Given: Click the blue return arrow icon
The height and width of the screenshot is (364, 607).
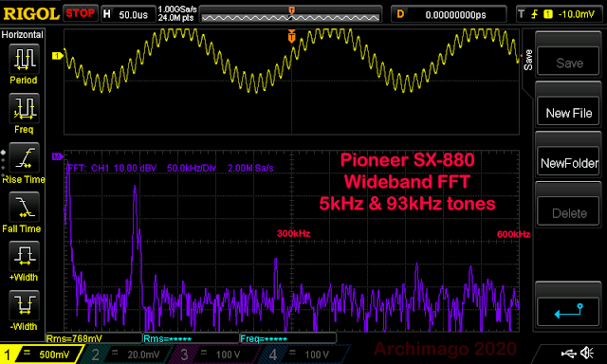Looking at the screenshot, I should [x=569, y=312].
